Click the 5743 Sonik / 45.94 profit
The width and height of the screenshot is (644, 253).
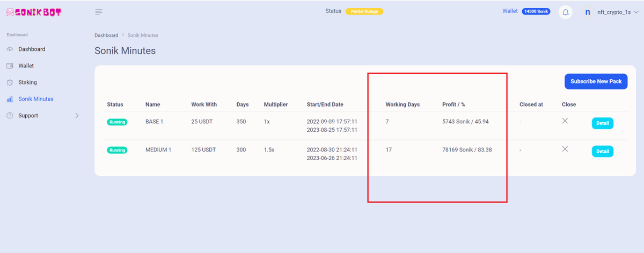[x=465, y=122]
